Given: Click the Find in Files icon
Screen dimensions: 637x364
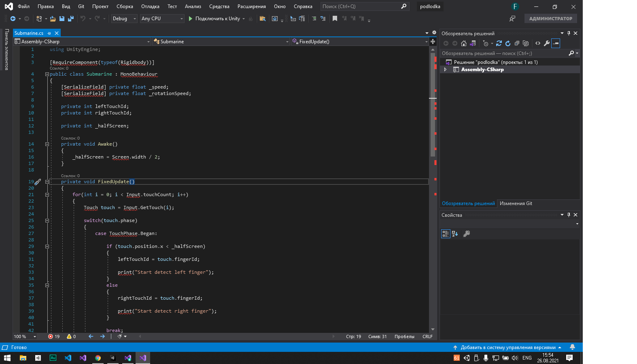Looking at the screenshot, I should 263,19.
